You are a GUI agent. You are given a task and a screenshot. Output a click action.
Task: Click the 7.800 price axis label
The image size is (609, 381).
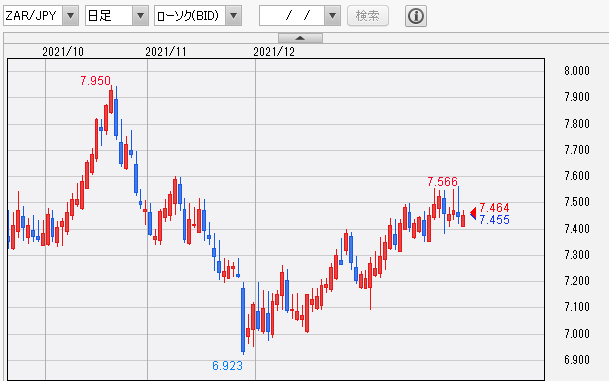pos(577,124)
